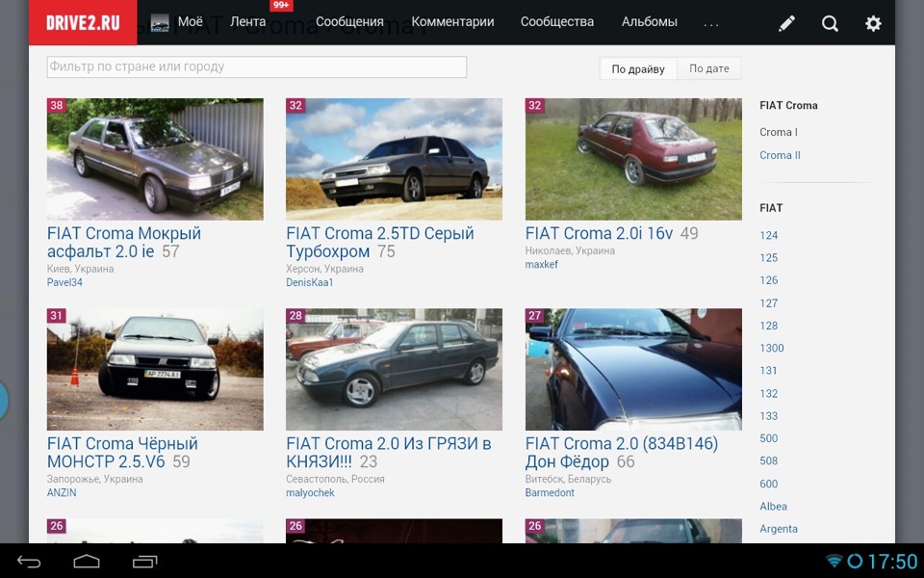
Task: Open FIAT Croma 2.0 Дон Фёдор title
Action: tap(622, 453)
